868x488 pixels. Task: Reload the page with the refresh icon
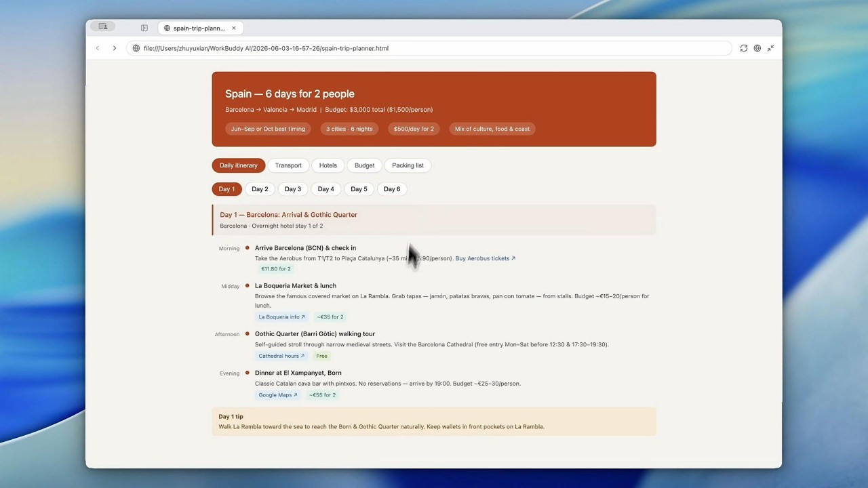pyautogui.click(x=744, y=48)
